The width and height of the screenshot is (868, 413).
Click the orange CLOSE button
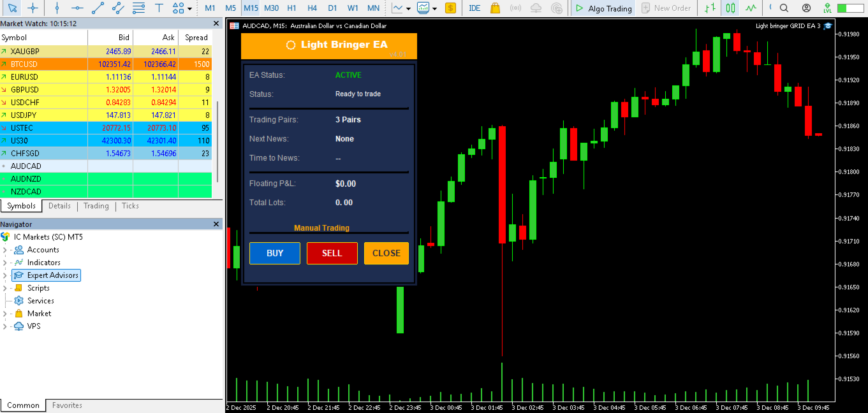[386, 253]
